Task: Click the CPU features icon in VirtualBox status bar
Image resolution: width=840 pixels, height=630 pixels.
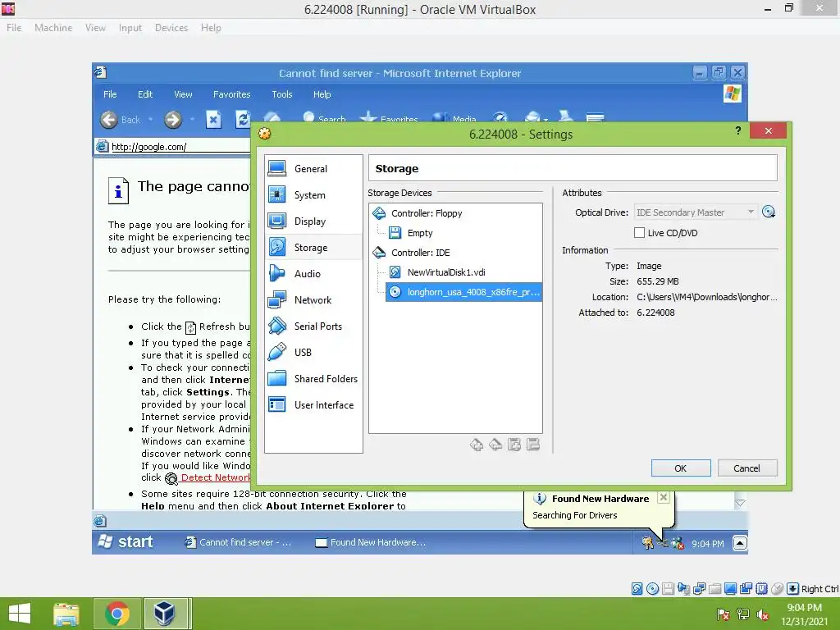Action: click(762, 589)
